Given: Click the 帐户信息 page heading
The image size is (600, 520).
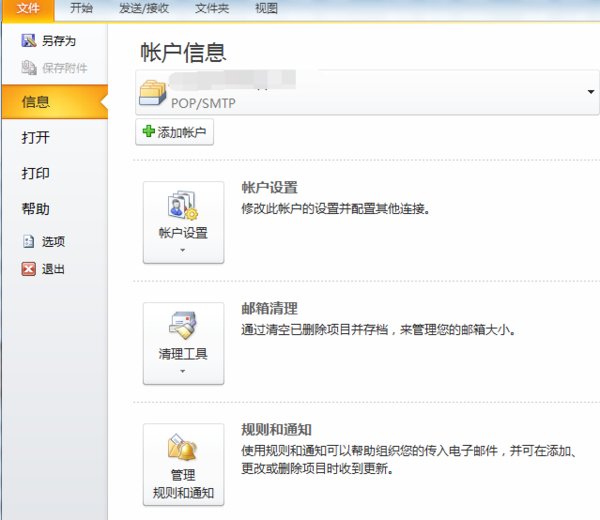Looking at the screenshot, I should point(183,52).
